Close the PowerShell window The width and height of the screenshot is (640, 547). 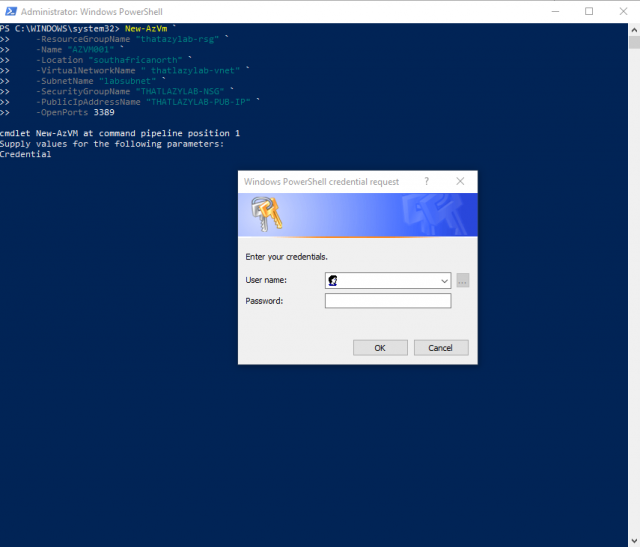tap(623, 11)
